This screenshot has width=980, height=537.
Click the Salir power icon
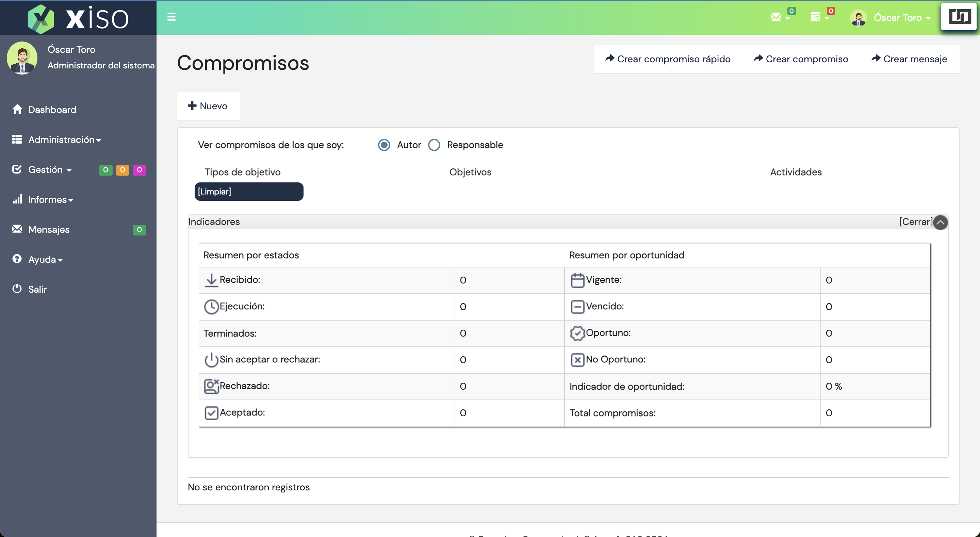[x=17, y=289]
